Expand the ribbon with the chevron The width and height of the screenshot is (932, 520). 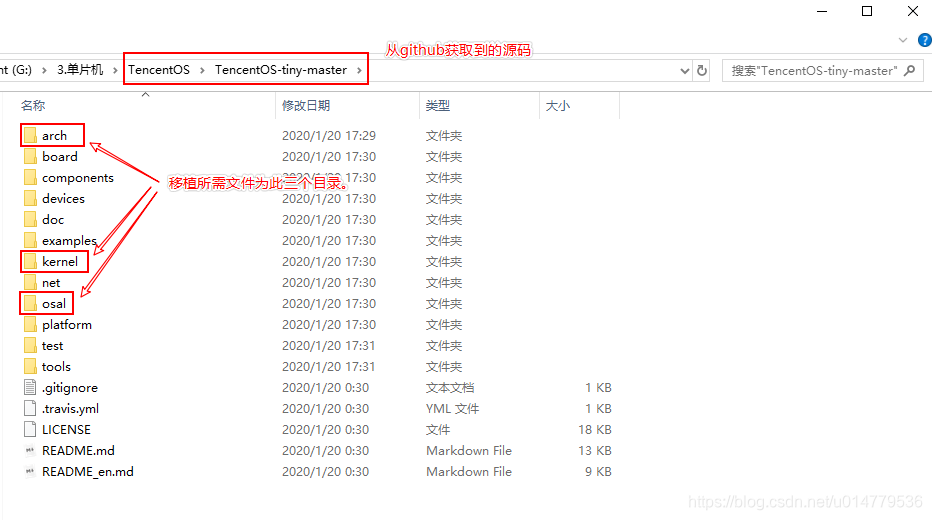point(903,40)
